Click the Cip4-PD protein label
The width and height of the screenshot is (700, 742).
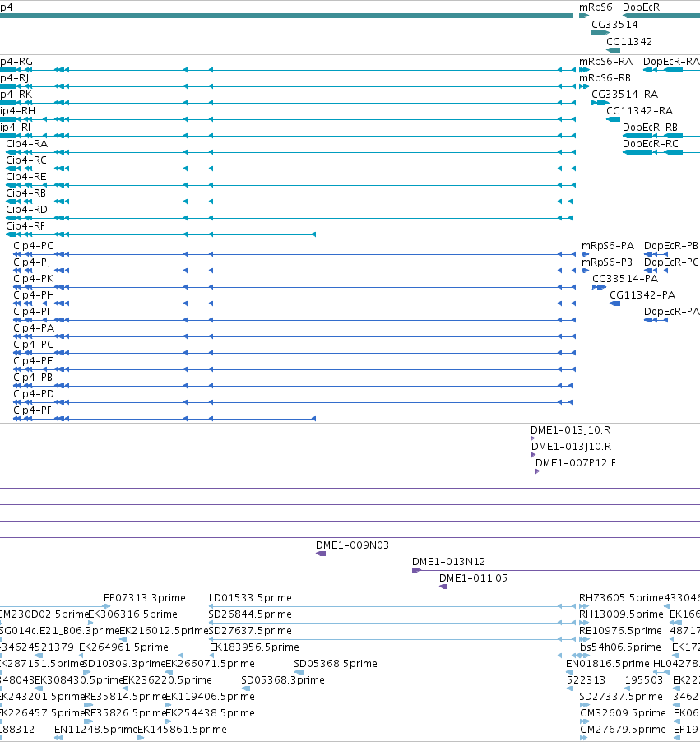tap(34, 394)
